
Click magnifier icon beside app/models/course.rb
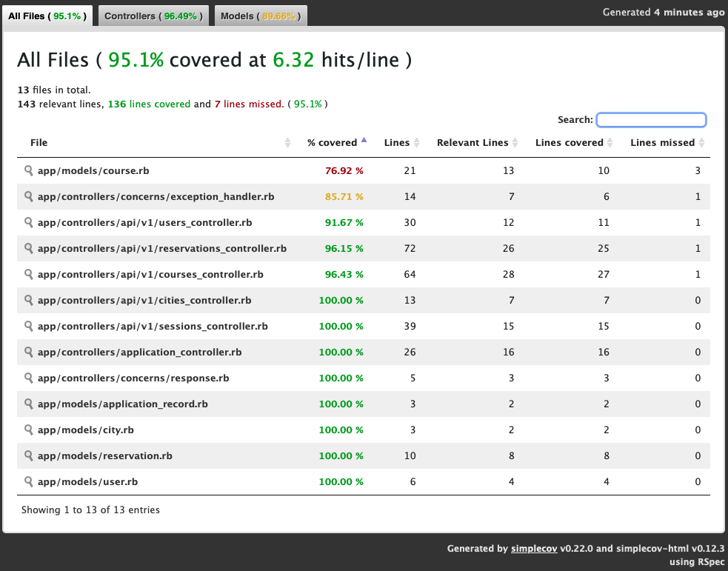[x=29, y=171]
